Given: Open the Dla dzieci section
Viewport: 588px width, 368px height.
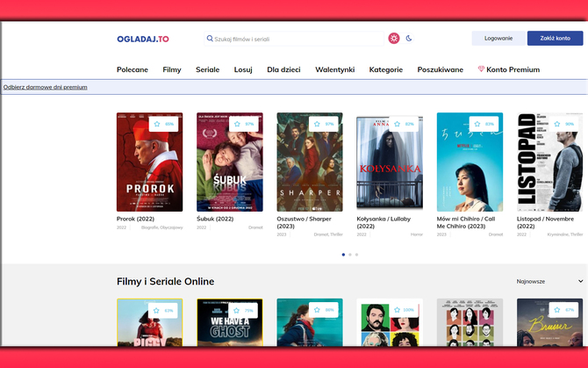Looking at the screenshot, I should [x=283, y=69].
